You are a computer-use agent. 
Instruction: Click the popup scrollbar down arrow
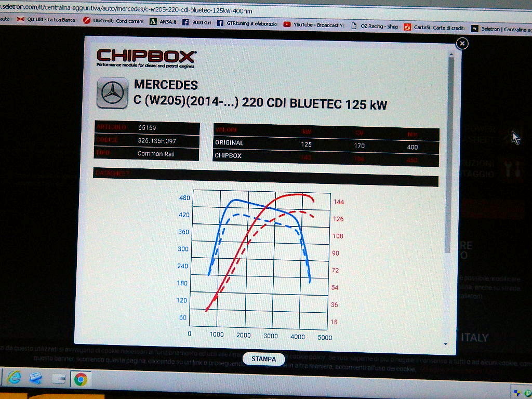pos(446,344)
